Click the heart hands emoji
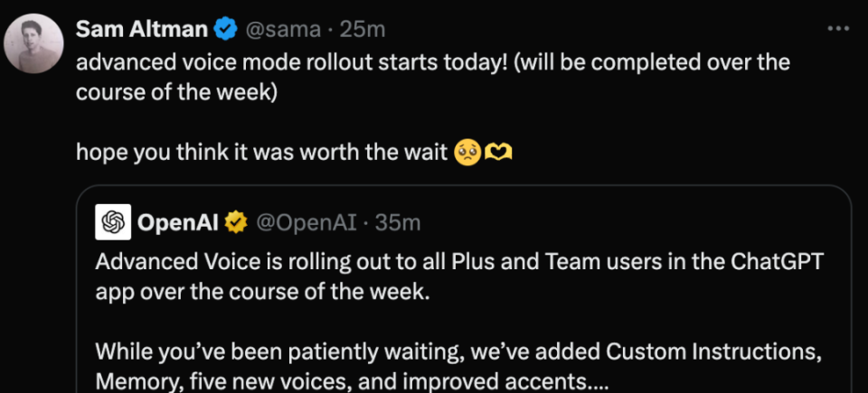Viewport: 868px width, 393px height. (500, 153)
